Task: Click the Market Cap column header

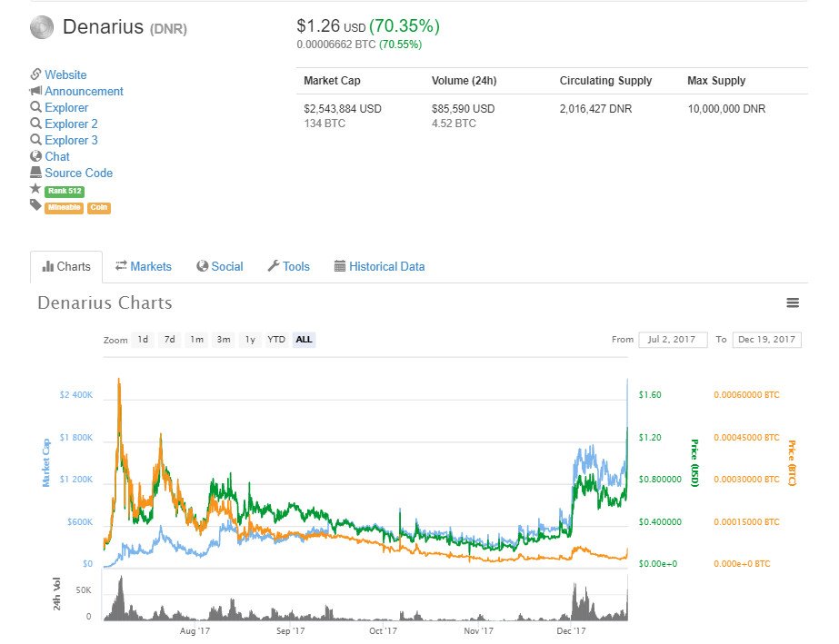Action: (332, 81)
